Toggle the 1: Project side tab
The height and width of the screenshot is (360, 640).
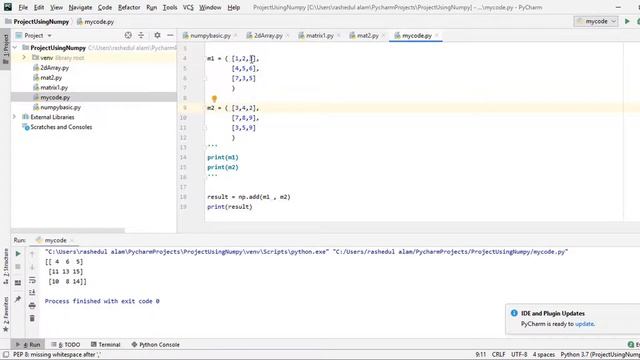[x=6, y=49]
